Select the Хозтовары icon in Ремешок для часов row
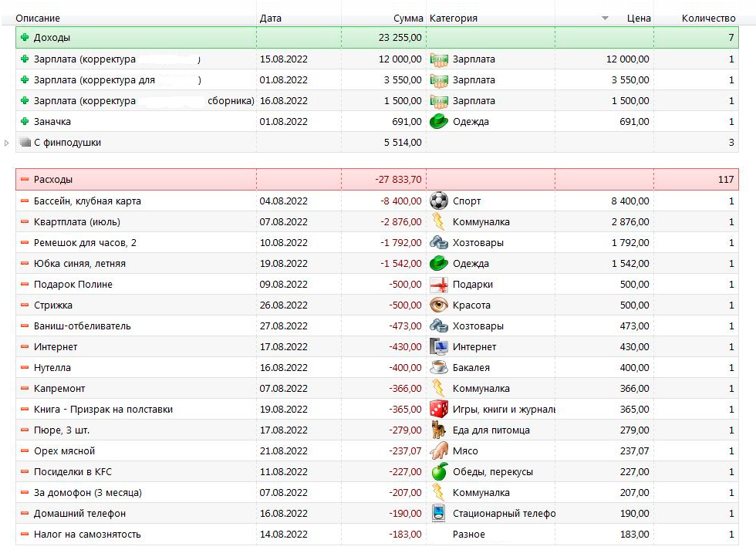 (x=439, y=242)
